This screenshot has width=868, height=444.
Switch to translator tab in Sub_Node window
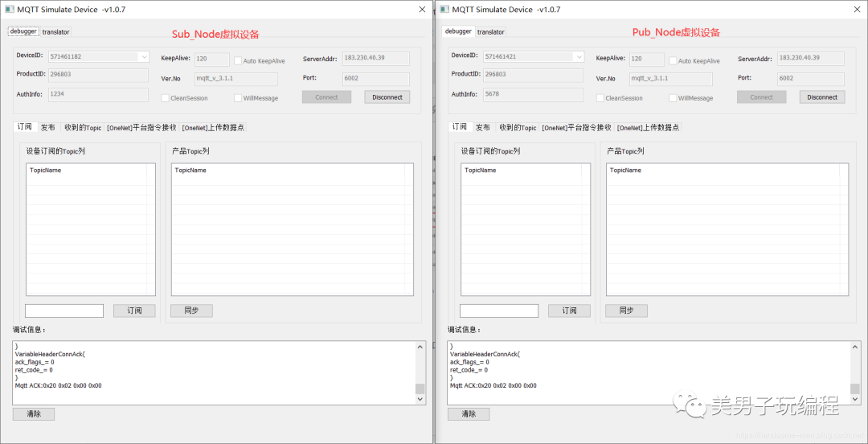[56, 32]
